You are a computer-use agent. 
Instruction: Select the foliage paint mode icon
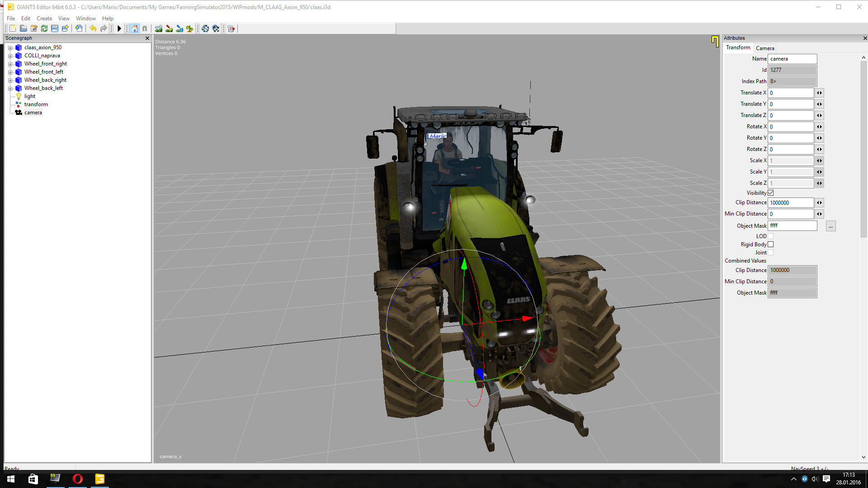pos(190,28)
